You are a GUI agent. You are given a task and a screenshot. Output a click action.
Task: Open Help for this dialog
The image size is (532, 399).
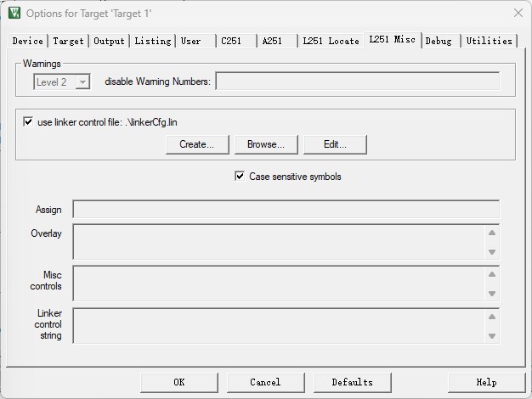point(487,382)
